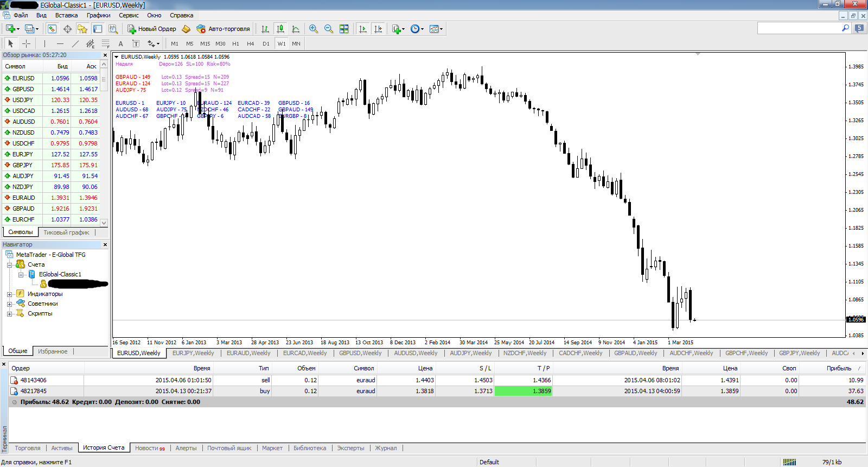Click the Новый Ордер button
Viewport: 868px width, 467px height.
[152, 29]
